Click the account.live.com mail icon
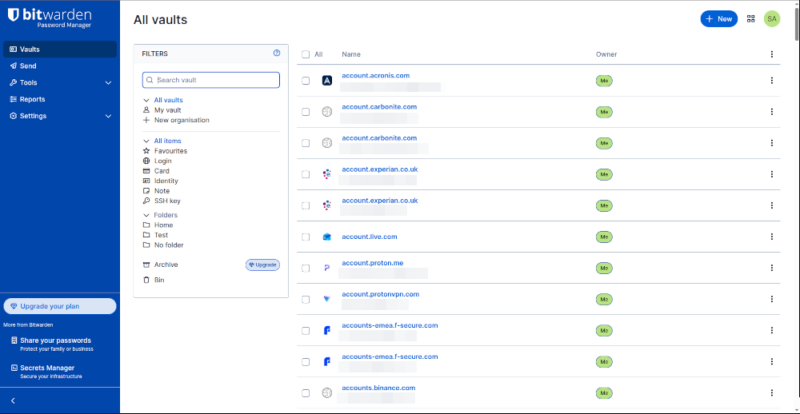The image size is (800, 414). click(327, 237)
